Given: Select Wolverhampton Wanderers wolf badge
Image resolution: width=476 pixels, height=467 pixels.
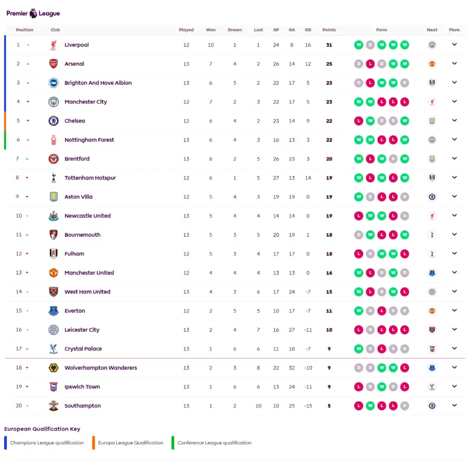Looking at the screenshot, I should (53, 368).
